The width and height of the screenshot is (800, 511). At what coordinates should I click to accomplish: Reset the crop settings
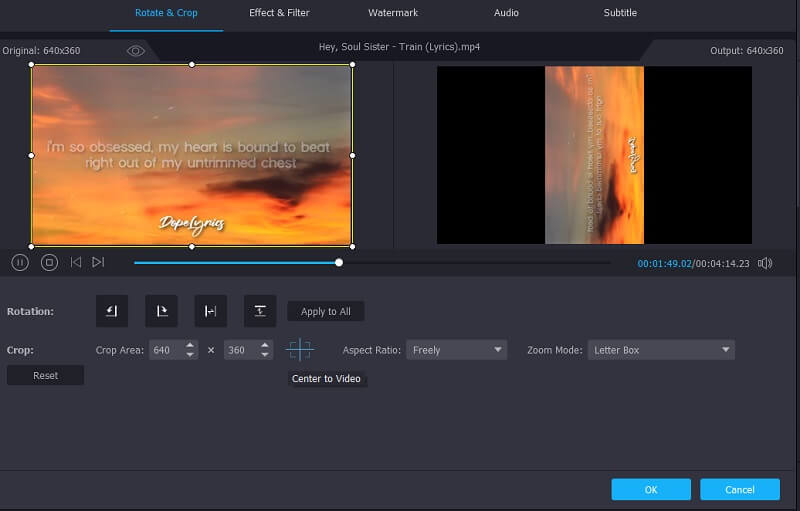point(45,376)
